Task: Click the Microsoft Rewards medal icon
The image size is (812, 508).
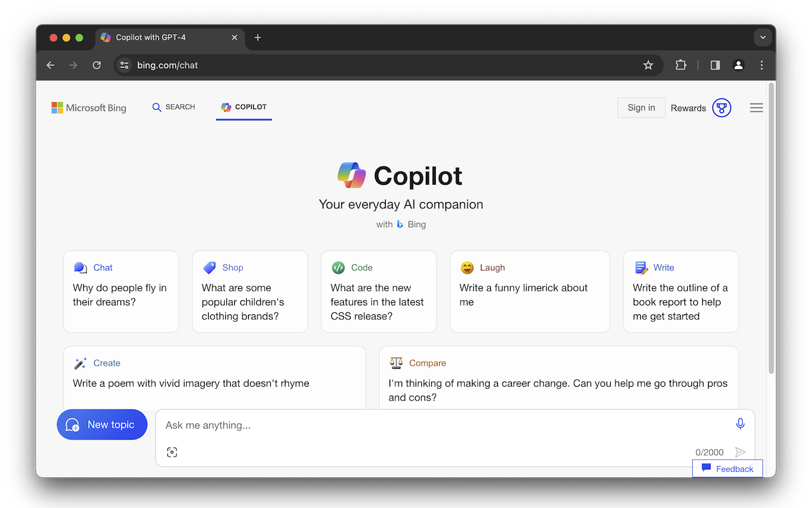Action: coord(722,107)
